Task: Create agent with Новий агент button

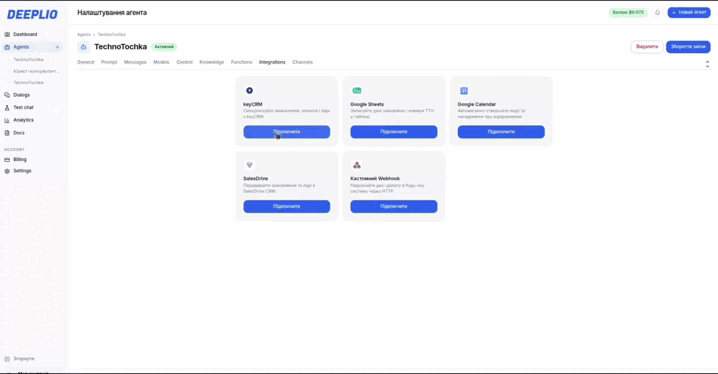Action: [x=689, y=12]
